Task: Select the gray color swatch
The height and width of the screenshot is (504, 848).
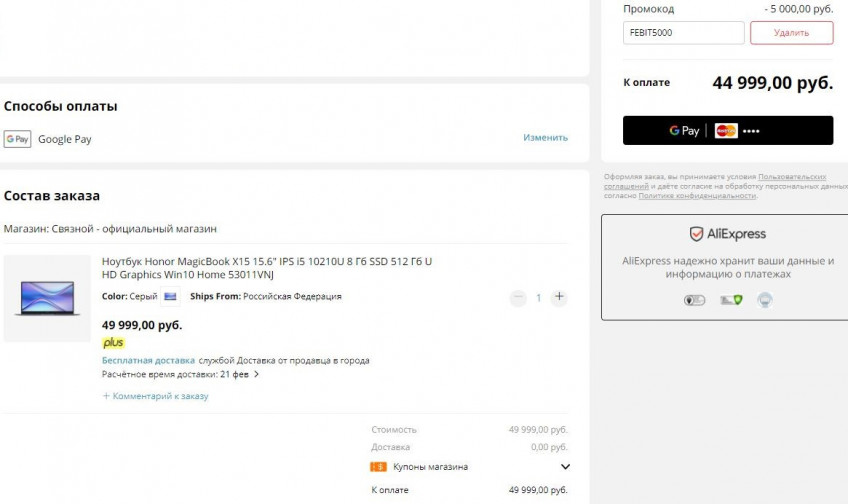Action: point(170,296)
